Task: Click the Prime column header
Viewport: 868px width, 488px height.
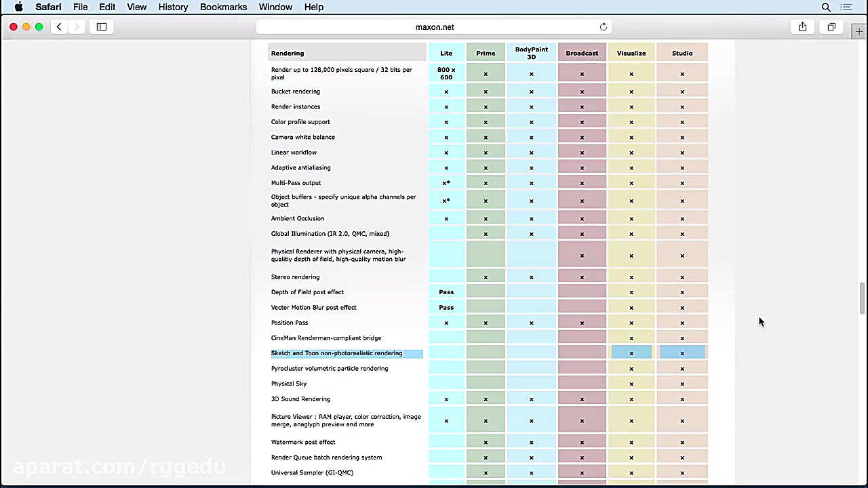Action: coord(486,53)
